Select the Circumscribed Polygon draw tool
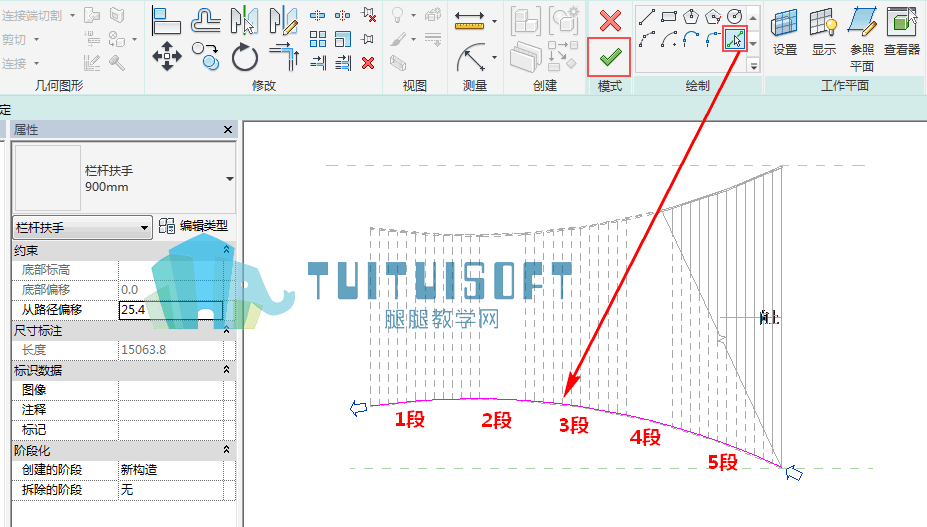Image resolution: width=927 pixels, height=527 pixels. tap(713, 17)
